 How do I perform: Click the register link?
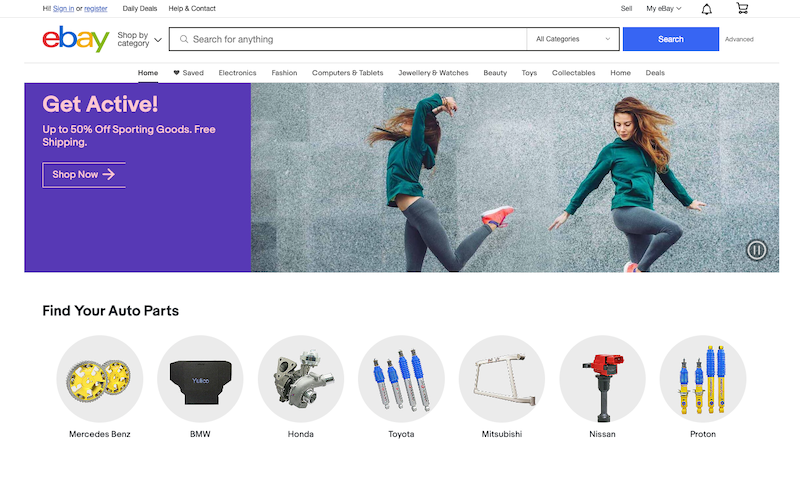point(95,9)
